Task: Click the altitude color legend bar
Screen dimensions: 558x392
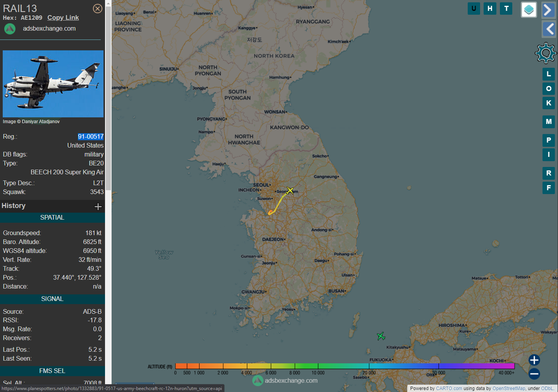Action: 345,366
